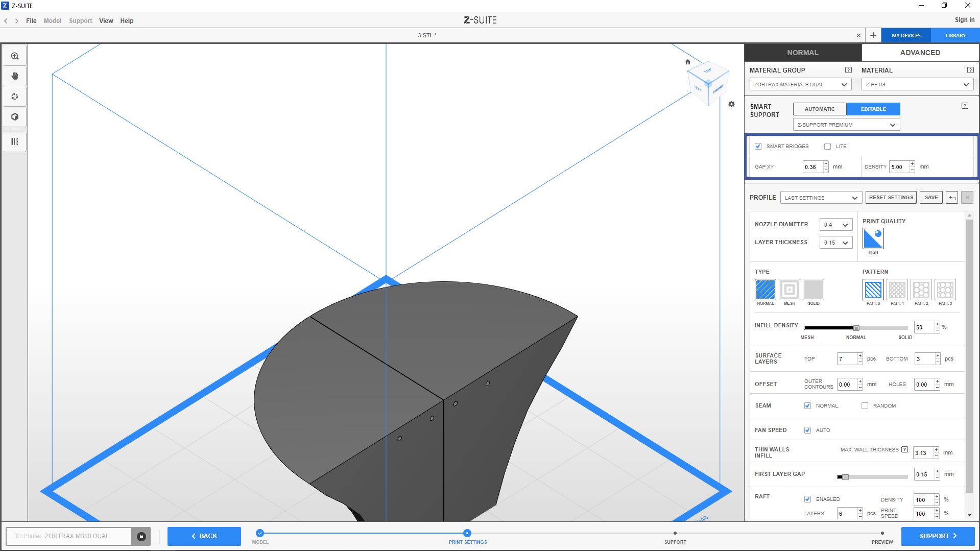Click the 3D cube view mode icon
This screenshot has height=551, width=980.
15,117
